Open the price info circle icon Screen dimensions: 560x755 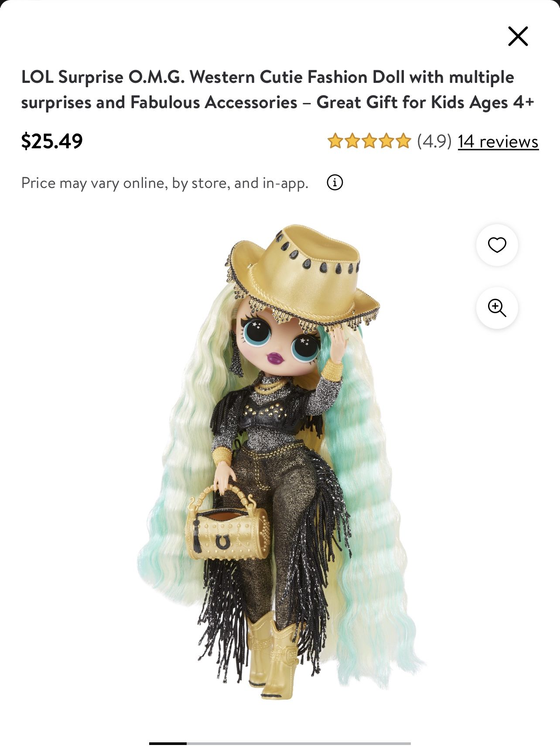tap(335, 182)
